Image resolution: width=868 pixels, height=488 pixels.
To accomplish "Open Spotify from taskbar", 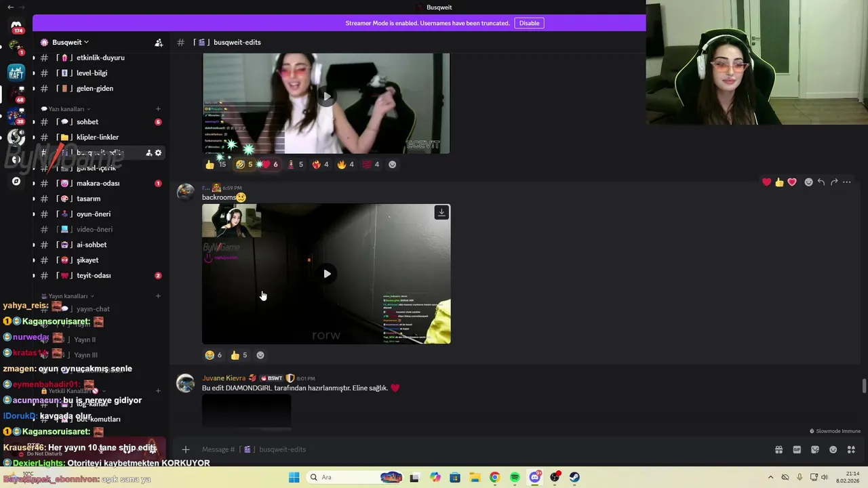I will point(515,477).
